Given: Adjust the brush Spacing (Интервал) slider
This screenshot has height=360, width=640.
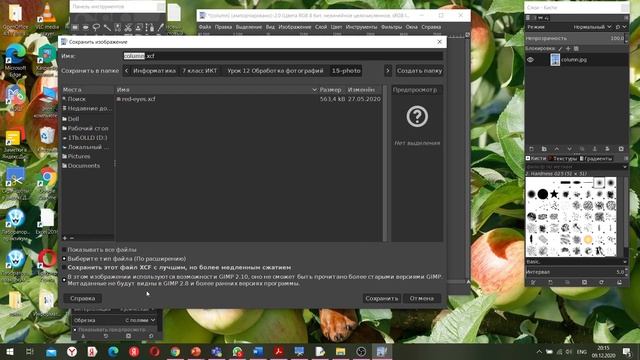Looking at the screenshot, I should 575,272.
